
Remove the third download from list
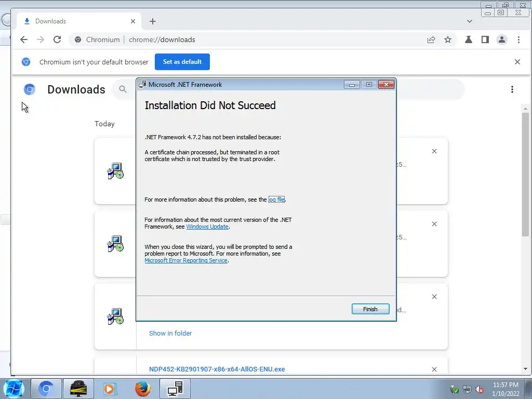coord(434,297)
